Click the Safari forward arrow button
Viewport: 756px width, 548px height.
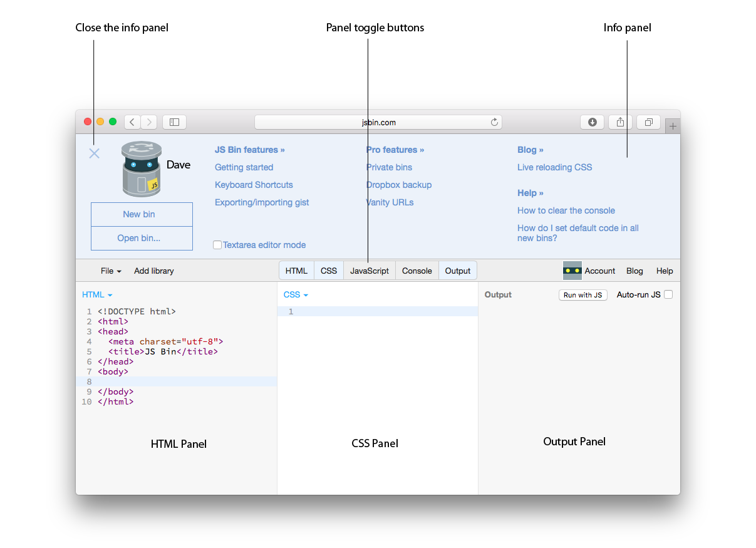(149, 122)
